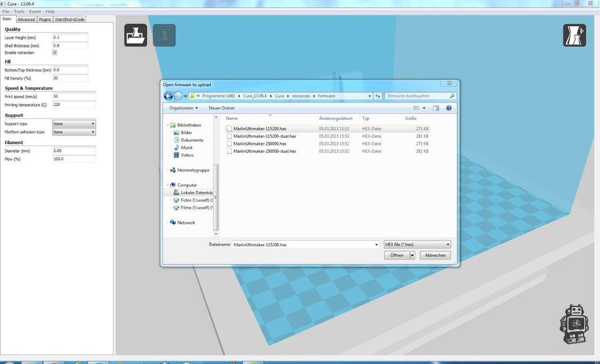Open the View mode icon at top right
This screenshot has height=364, width=600.
click(x=575, y=35)
